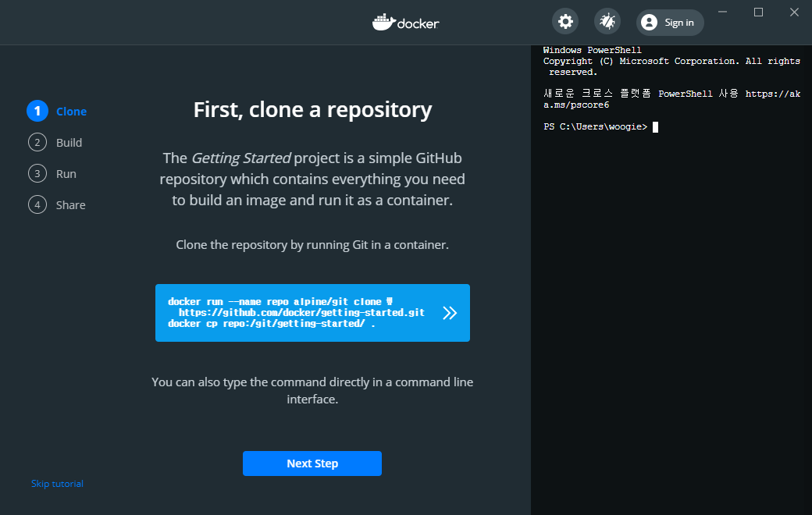812x515 pixels.
Task: Open the troubleshoot bug icon
Action: coord(607,22)
